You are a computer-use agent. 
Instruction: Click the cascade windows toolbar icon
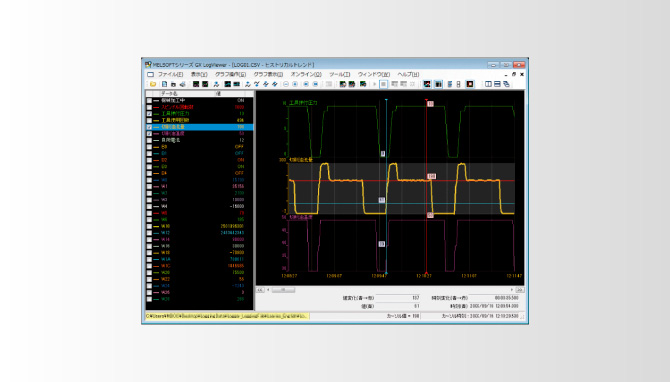point(506,84)
